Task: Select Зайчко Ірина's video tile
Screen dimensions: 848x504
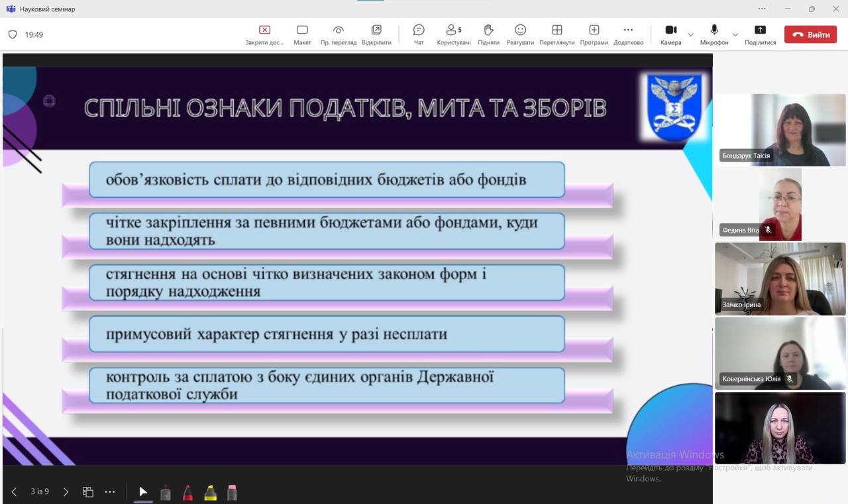Action: [x=780, y=279]
